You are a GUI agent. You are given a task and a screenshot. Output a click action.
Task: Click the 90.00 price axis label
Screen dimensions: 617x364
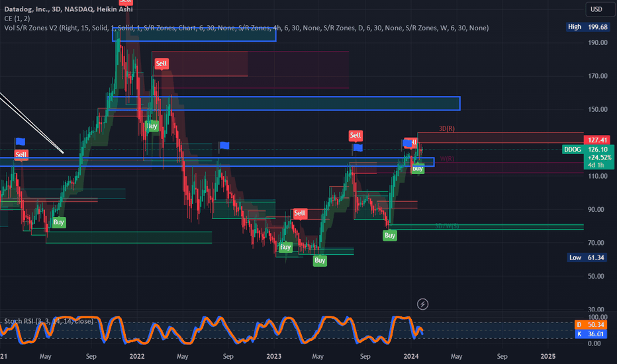596,209
